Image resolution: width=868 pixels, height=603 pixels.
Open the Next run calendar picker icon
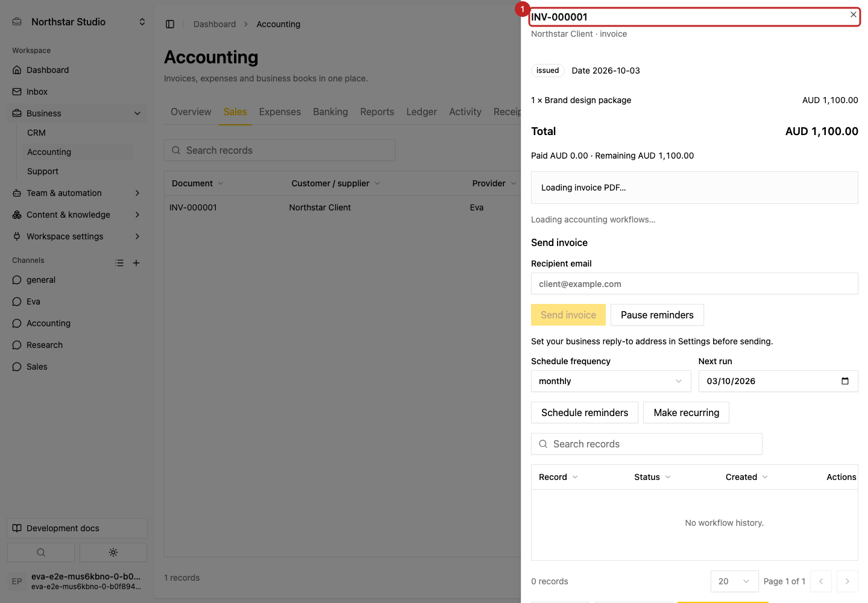[x=845, y=381]
